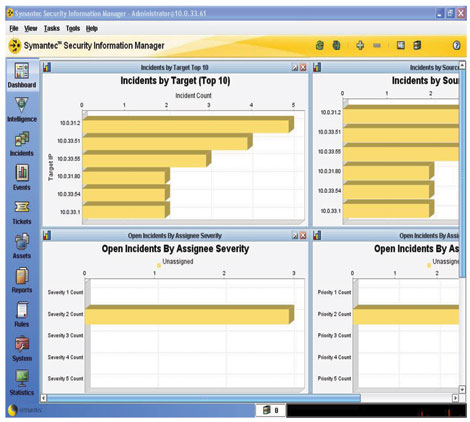Click the green plus add toolbar icon
This screenshot has height=422, width=470.
360,45
